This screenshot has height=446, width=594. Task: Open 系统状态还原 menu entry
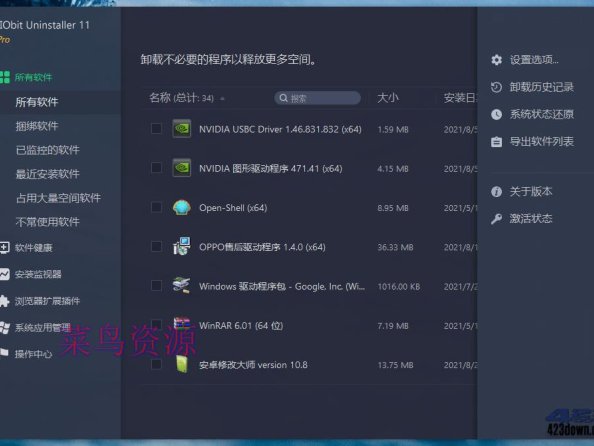tap(541, 114)
